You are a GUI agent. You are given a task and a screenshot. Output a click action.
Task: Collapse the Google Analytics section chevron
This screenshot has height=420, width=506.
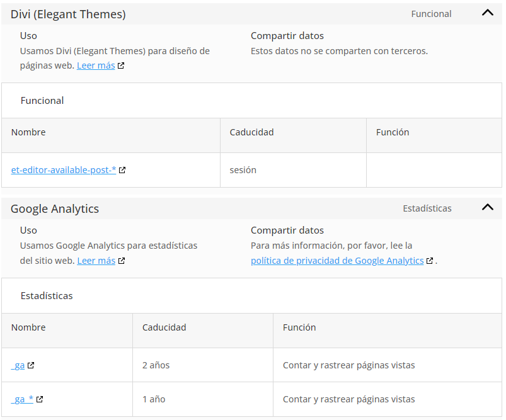click(x=487, y=207)
